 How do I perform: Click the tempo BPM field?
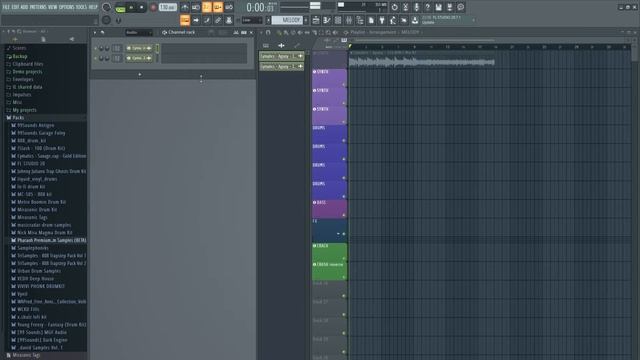pos(168,7)
